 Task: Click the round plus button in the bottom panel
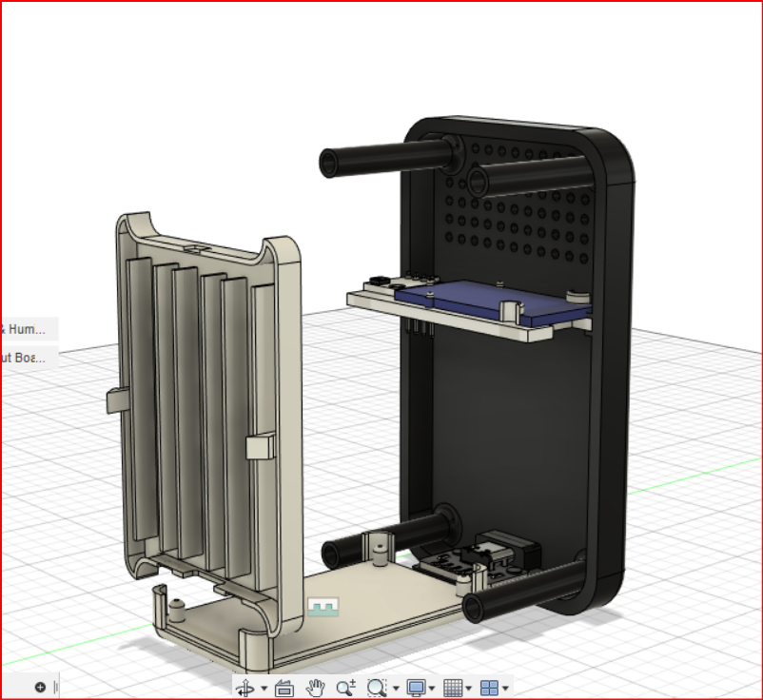pyautogui.click(x=40, y=687)
